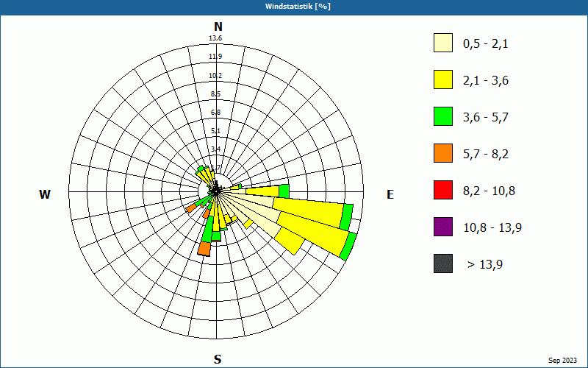The width and height of the screenshot is (588, 368).
Task: Click the green 3,6 - 5,7 legend swatch
Action: coord(443,116)
